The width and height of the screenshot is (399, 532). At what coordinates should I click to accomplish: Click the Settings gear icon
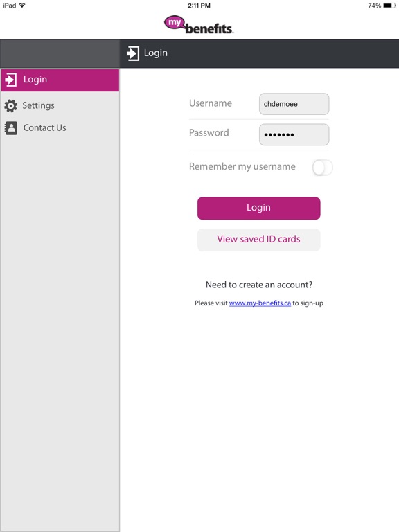[11, 106]
